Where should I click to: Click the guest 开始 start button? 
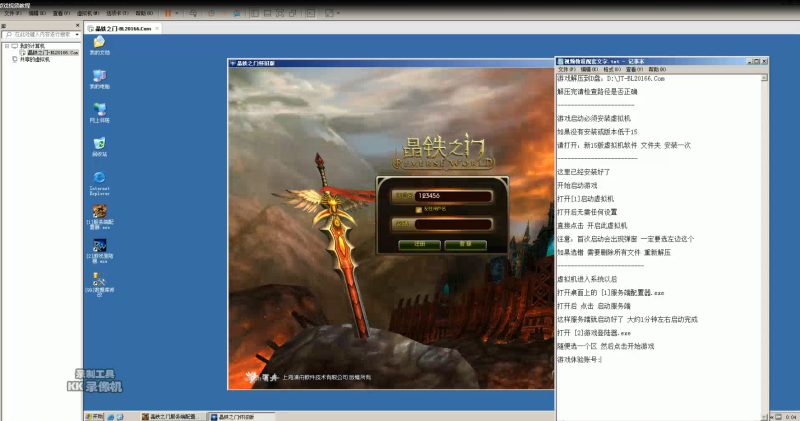point(94,416)
